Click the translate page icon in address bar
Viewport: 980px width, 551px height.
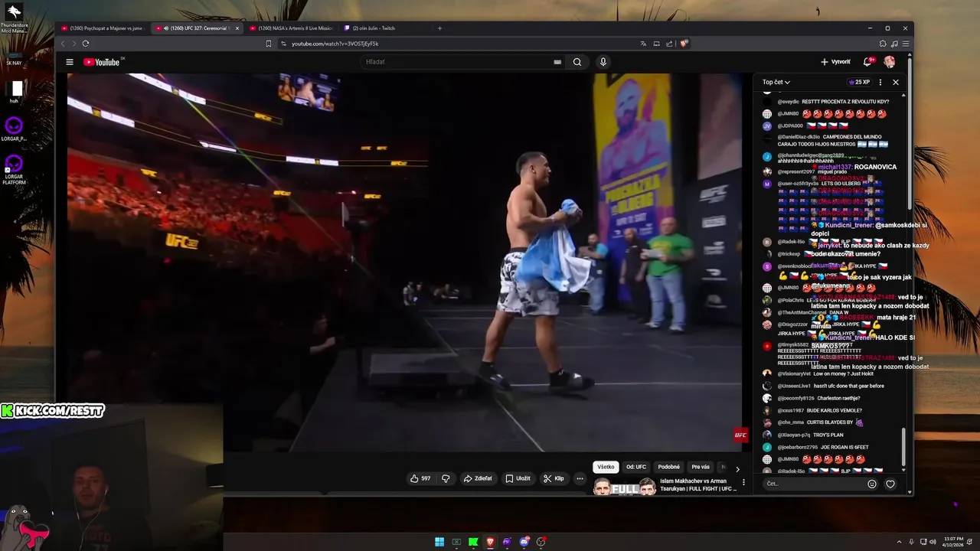point(644,44)
